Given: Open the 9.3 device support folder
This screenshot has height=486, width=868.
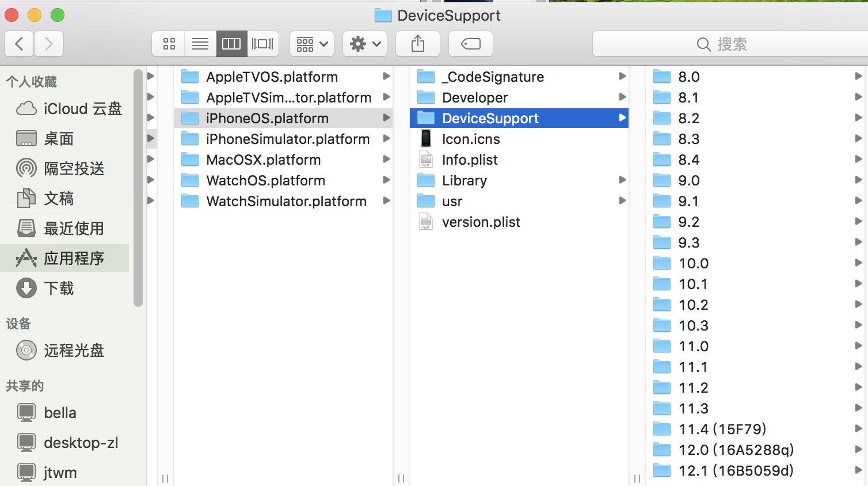Looking at the screenshot, I should coord(755,242).
